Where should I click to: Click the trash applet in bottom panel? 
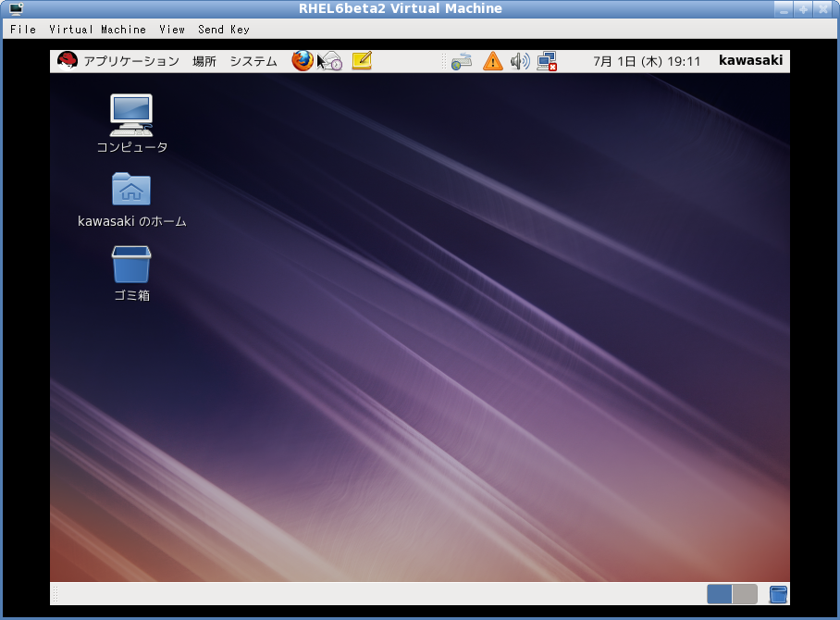[778, 594]
